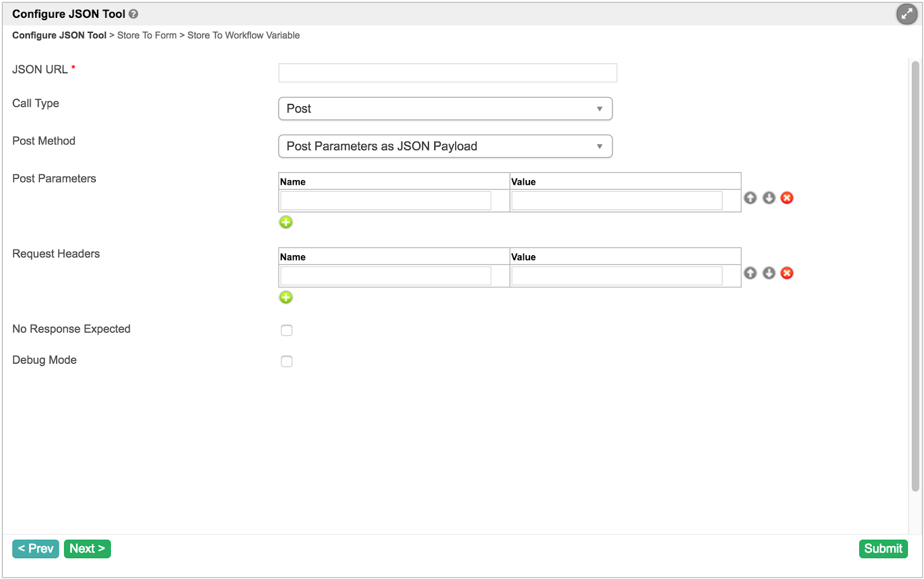Toggle Debug Mode checkbox
Image resolution: width=924 pixels, height=579 pixels.
click(x=286, y=361)
